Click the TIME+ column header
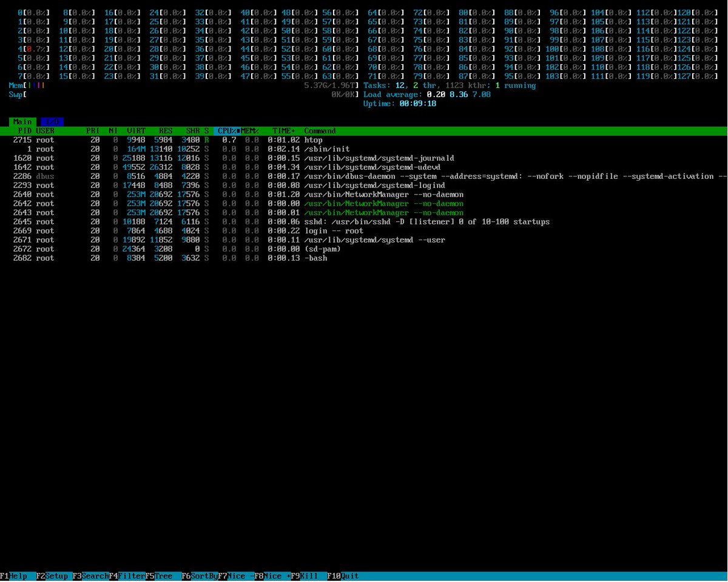The height and width of the screenshot is (582, 728). tap(283, 131)
